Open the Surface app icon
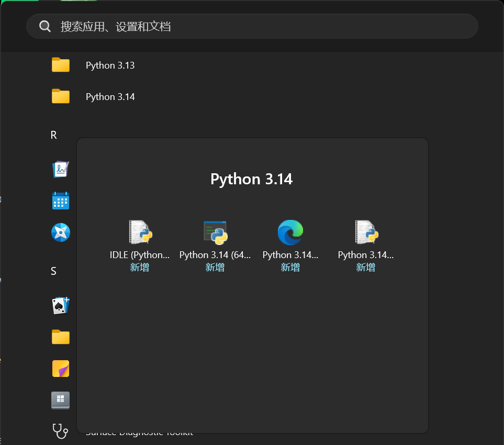The image size is (504, 445). pyautogui.click(x=60, y=399)
